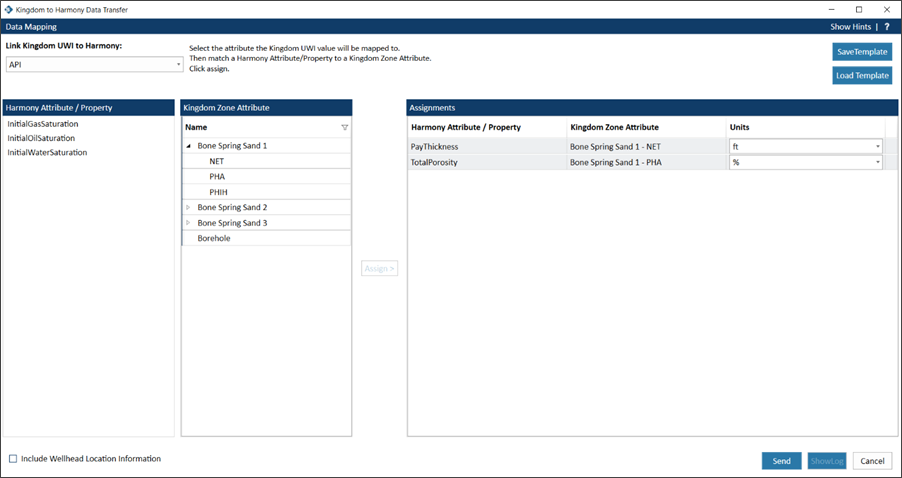Open units dropdown for TotalPorosity row
This screenshot has height=478, width=902.
click(878, 162)
